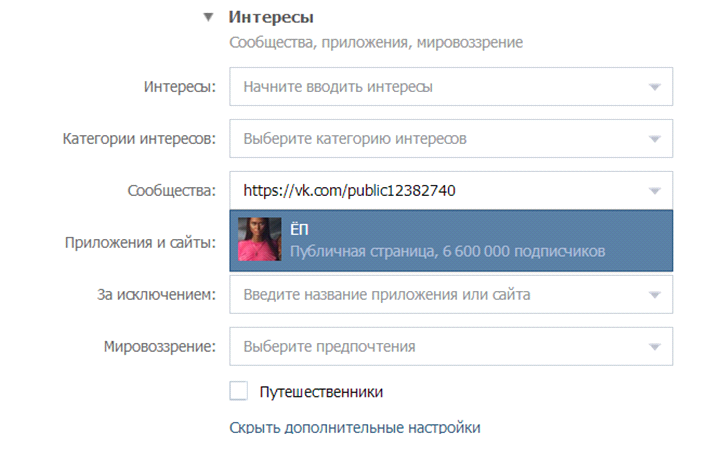Open the Интересы dropdown arrow
The height and width of the screenshot is (460, 725).
654,87
